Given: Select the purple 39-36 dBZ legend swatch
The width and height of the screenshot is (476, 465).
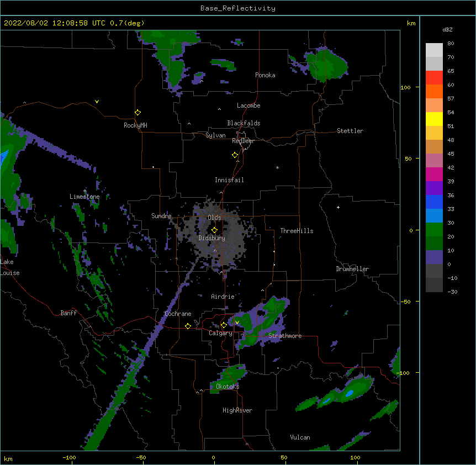Looking at the screenshot, I should click(x=434, y=188).
